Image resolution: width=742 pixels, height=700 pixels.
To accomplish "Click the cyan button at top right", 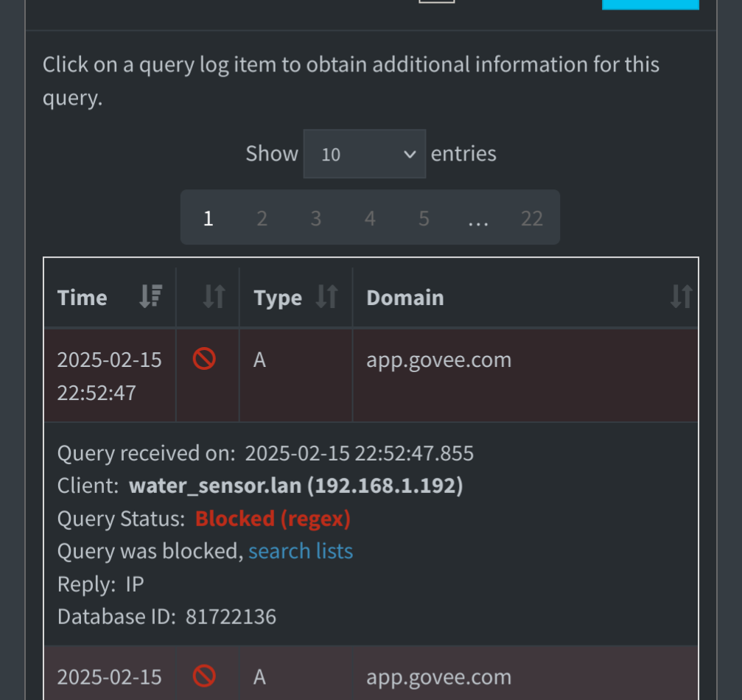I will (650, 4).
